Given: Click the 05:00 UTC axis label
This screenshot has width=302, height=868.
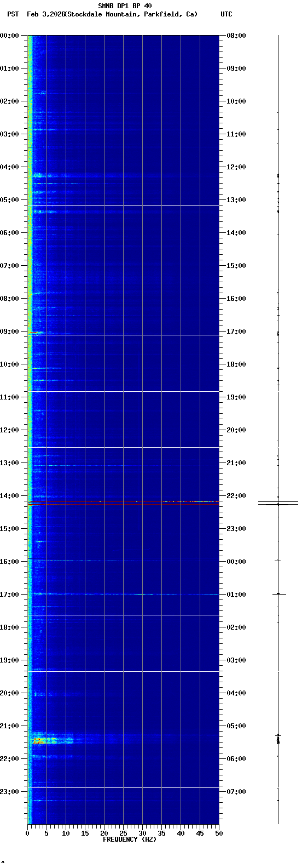Looking at the screenshot, I should coord(236,726).
